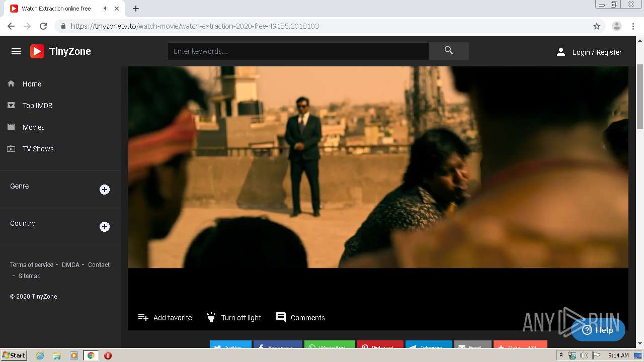This screenshot has height=362, width=644.
Task: Open the Terms of service link
Action: click(x=32, y=264)
